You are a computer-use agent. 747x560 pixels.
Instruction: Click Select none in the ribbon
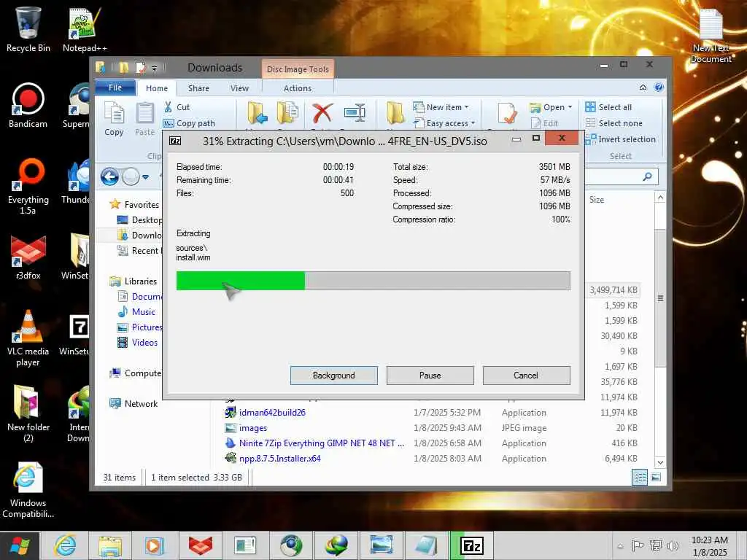tap(614, 123)
